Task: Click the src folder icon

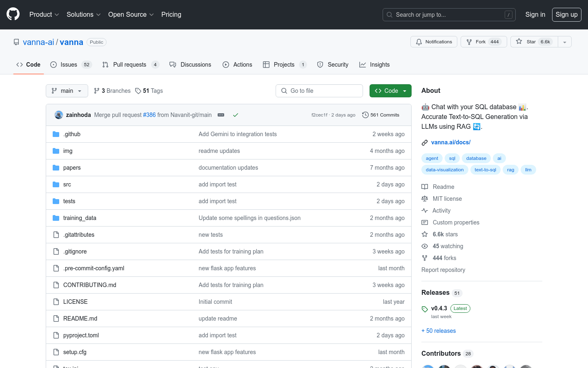Action: pyautogui.click(x=56, y=184)
